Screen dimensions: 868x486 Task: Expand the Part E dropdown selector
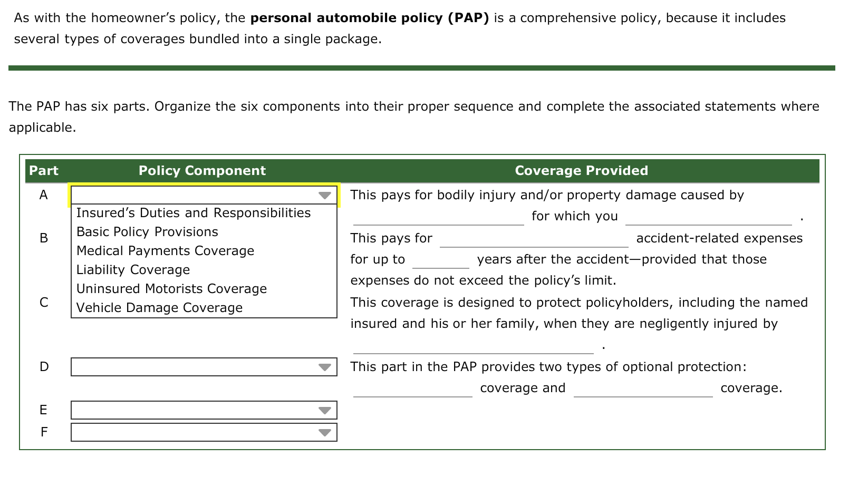pos(203,410)
